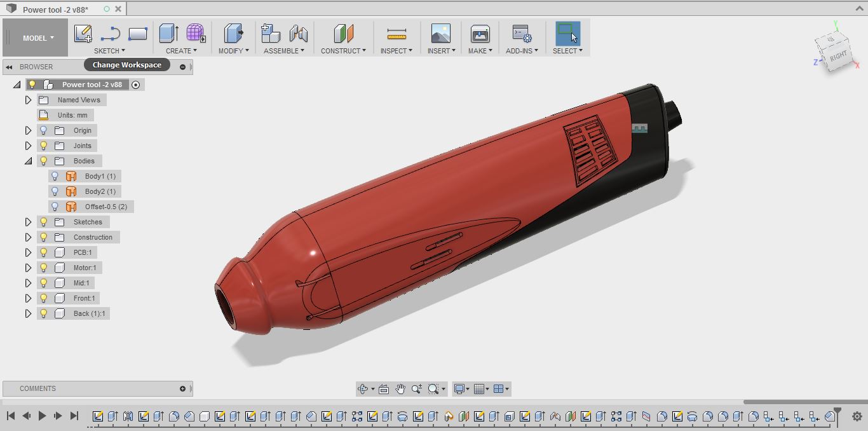
Task: Open the Insert image icon
Action: [440, 33]
